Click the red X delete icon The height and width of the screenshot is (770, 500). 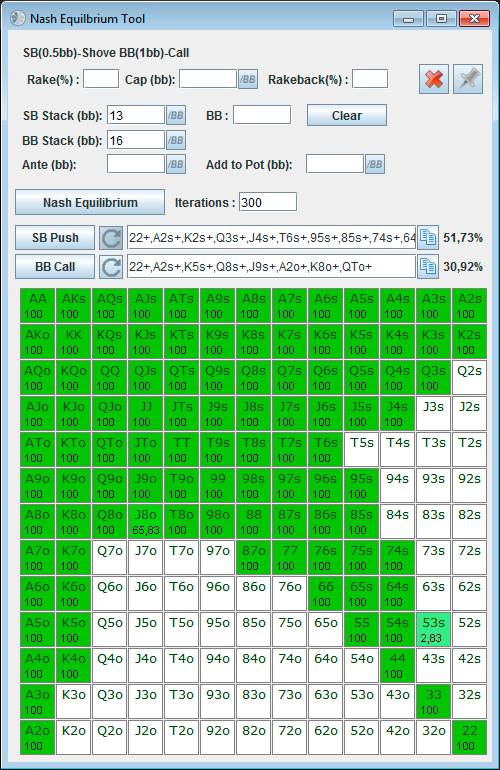click(x=434, y=79)
